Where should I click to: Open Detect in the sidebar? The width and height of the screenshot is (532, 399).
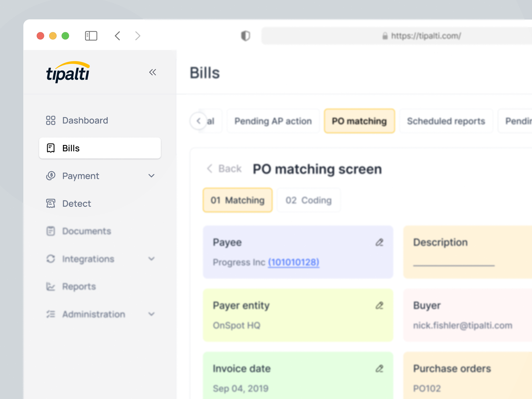click(x=100, y=203)
